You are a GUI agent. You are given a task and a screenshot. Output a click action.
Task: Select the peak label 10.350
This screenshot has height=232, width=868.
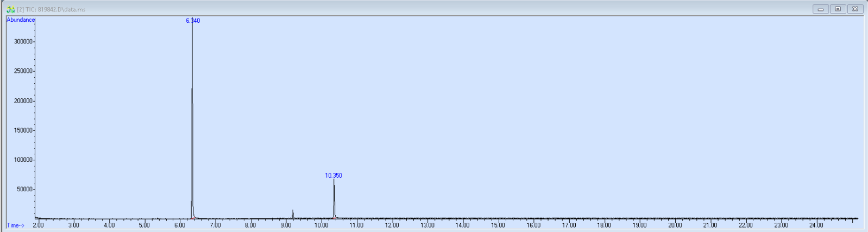[334, 175]
